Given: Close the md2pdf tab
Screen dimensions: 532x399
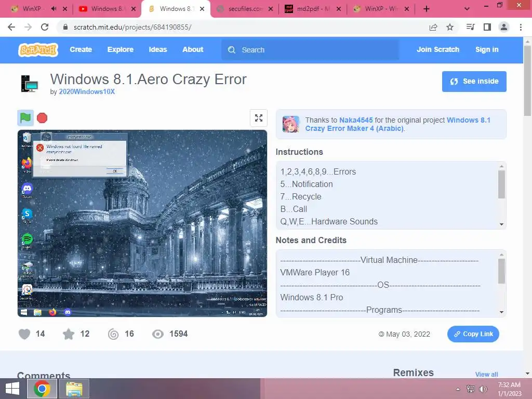Looking at the screenshot, I should click(x=339, y=9).
